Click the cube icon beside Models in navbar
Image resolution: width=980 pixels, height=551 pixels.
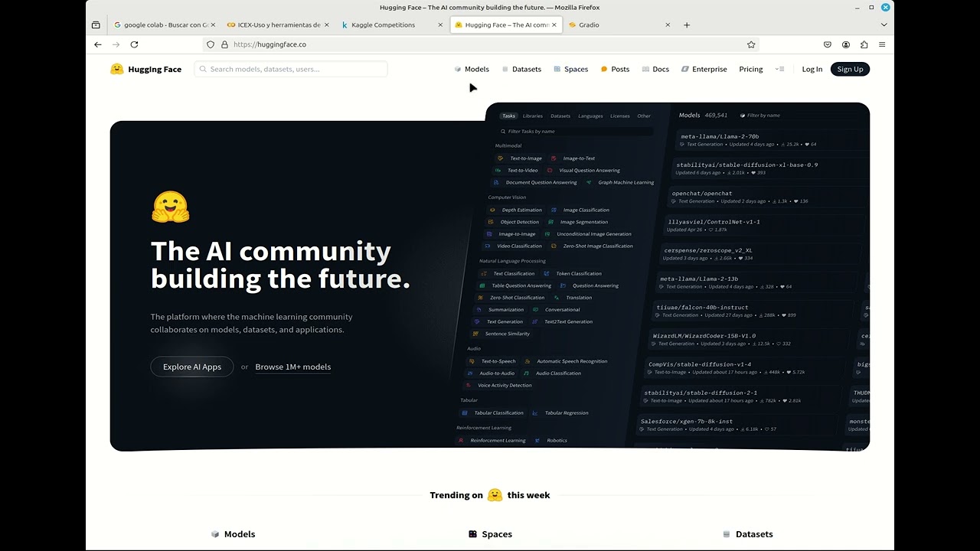tap(458, 69)
